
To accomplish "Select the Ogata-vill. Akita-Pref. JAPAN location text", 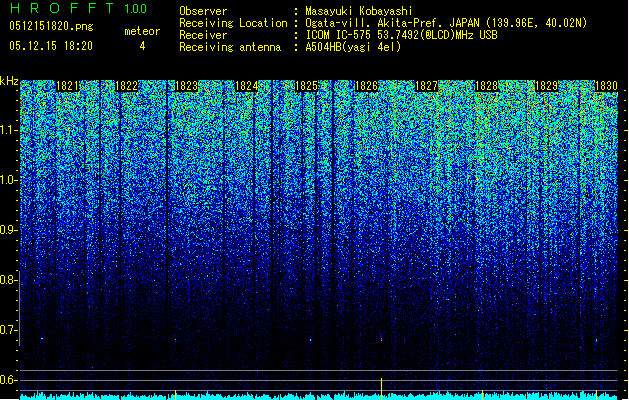I will pyautogui.click(x=446, y=23).
